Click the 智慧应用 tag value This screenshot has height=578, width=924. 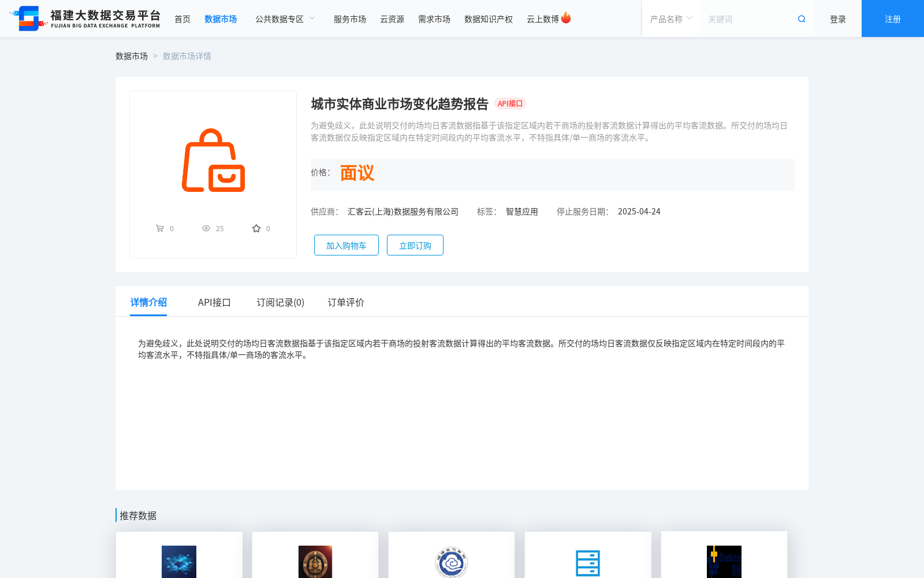tap(522, 212)
